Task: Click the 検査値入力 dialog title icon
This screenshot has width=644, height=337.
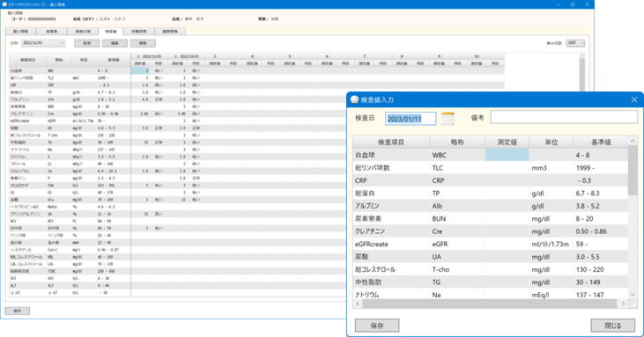Action: coord(354,99)
